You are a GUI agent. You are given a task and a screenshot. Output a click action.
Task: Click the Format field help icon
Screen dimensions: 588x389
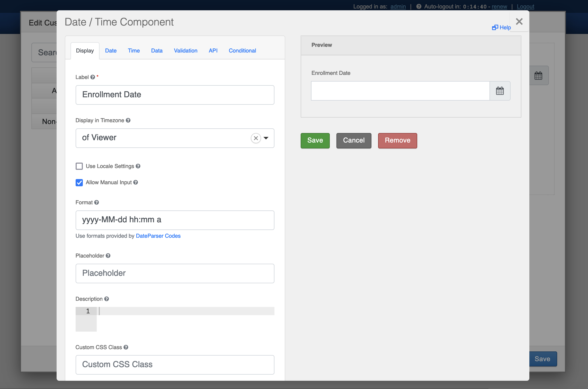[96, 202]
